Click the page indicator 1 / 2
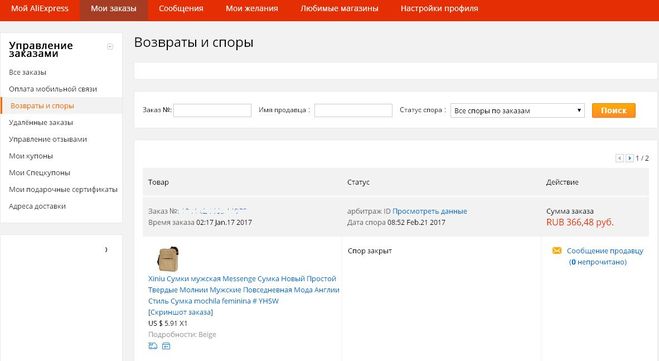The height and width of the screenshot is (361, 659). point(642,158)
